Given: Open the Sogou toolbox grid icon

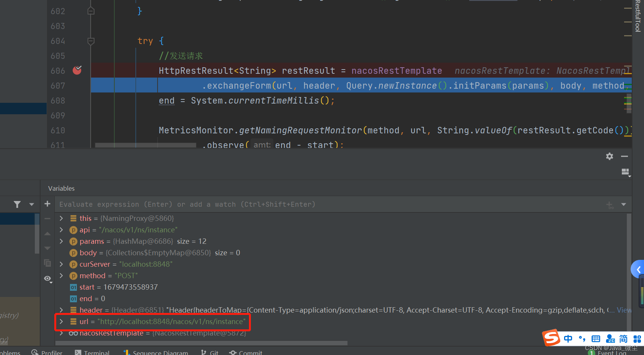Looking at the screenshot, I should [x=637, y=339].
